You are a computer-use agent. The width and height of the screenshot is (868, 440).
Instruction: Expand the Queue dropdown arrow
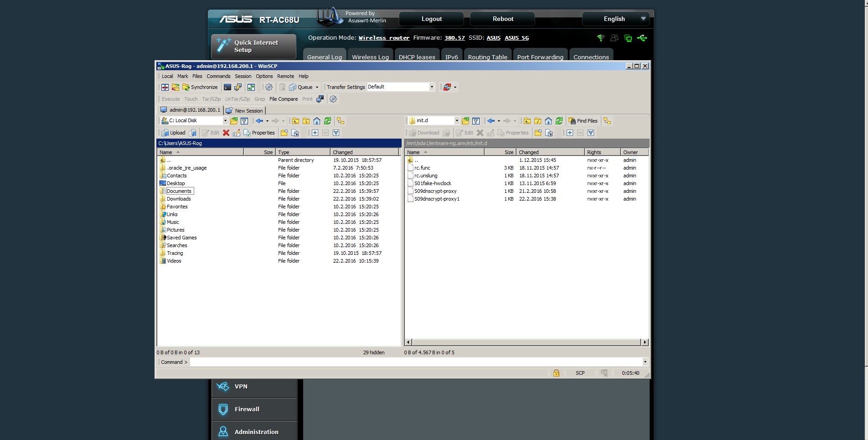point(317,87)
